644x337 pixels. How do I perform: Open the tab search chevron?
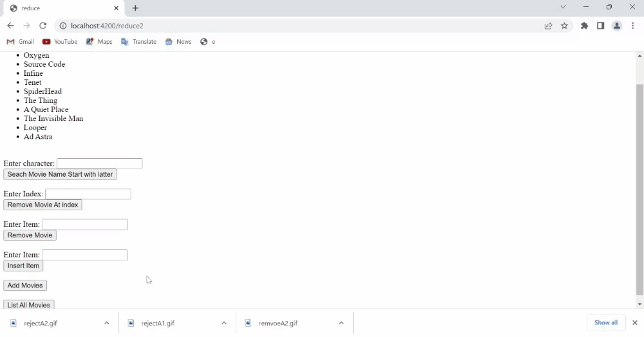pos(563,7)
